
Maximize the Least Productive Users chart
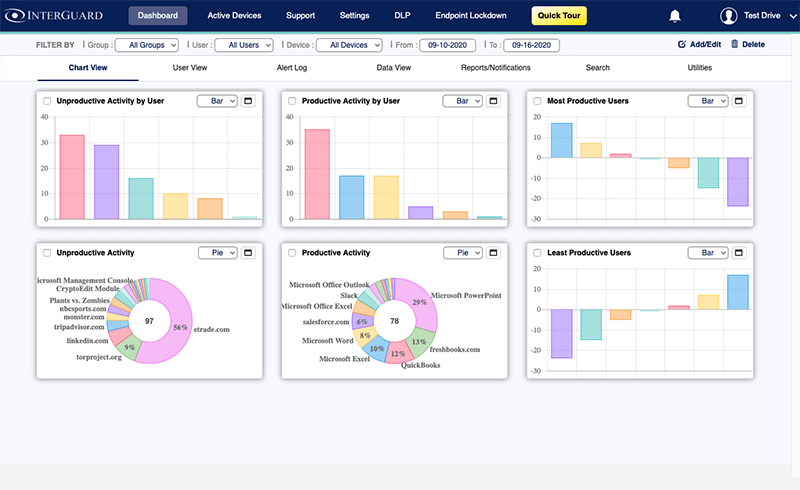pyautogui.click(x=738, y=253)
